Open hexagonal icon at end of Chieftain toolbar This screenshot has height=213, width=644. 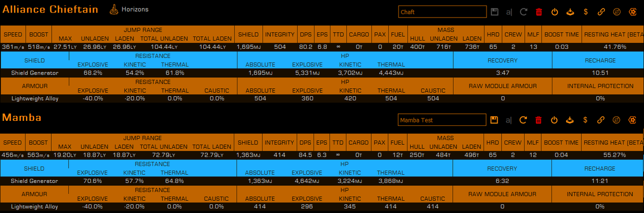coord(632,12)
